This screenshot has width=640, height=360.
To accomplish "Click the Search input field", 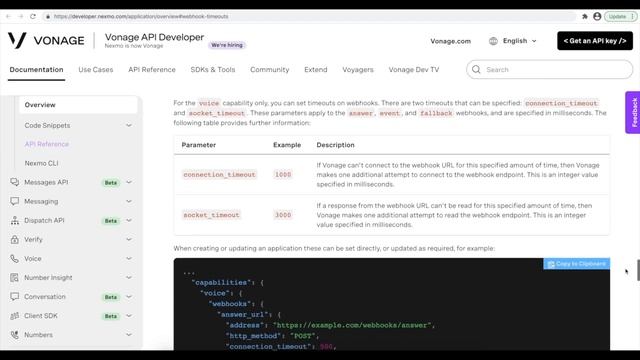I will coord(549,69).
